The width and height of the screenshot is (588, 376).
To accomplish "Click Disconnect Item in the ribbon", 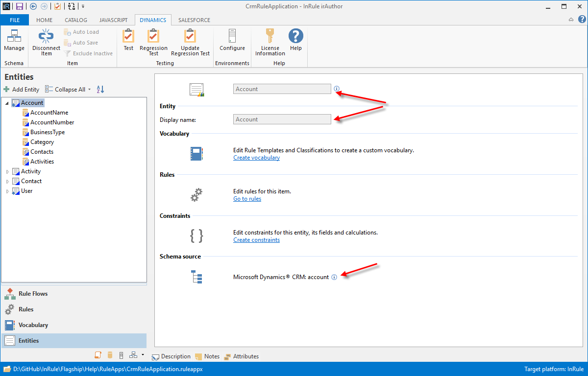I will (46, 43).
